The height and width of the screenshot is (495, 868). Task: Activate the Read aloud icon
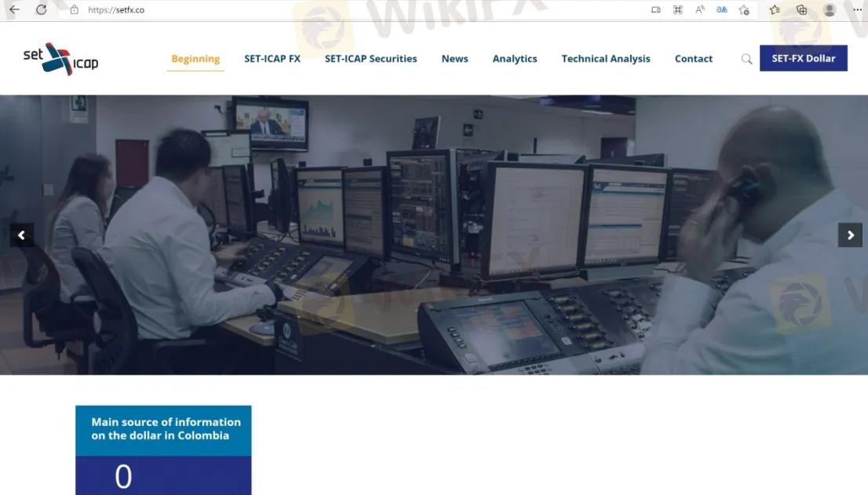click(700, 9)
